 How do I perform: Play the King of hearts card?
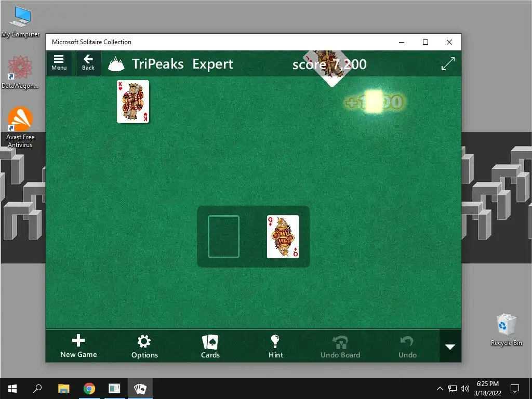132,101
